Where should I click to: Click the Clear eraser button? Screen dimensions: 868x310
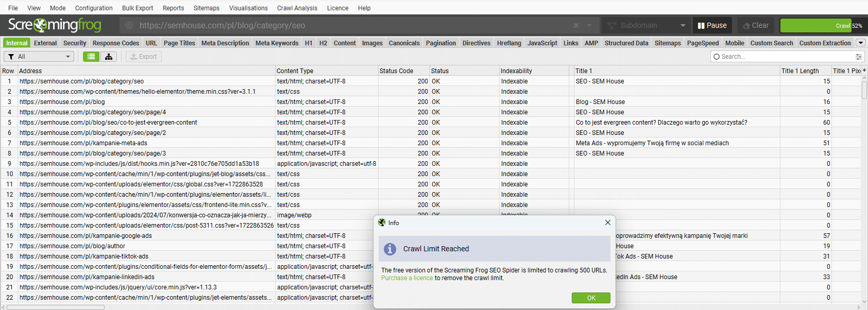[755, 25]
